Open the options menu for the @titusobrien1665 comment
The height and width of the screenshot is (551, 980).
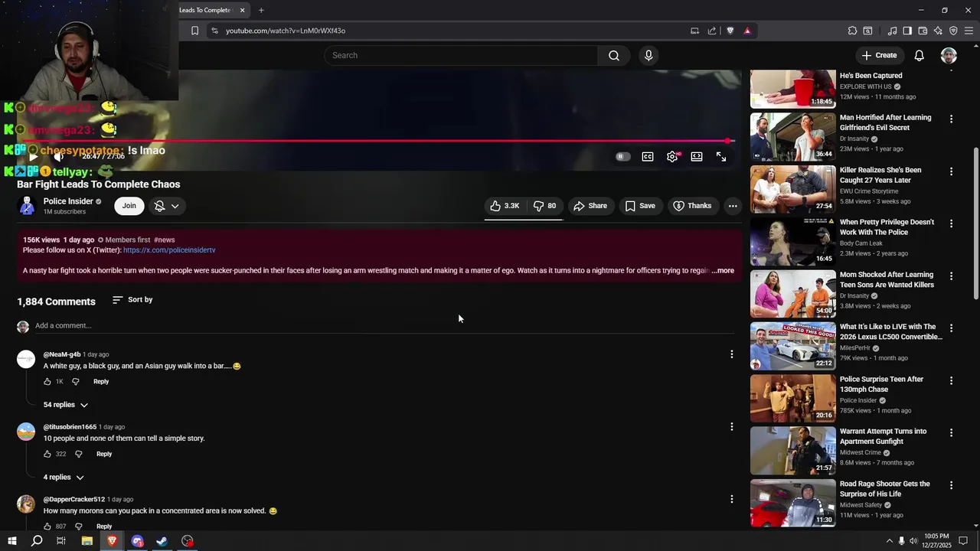point(732,427)
